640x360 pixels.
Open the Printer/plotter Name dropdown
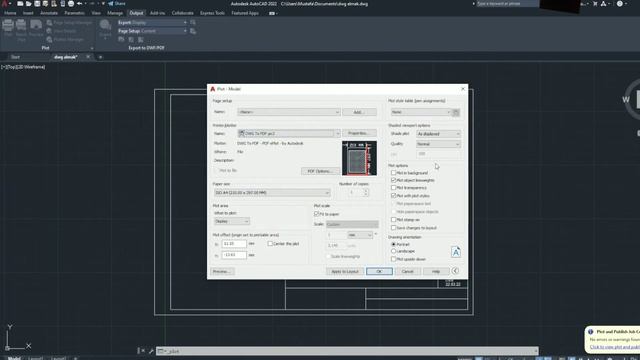click(x=289, y=133)
